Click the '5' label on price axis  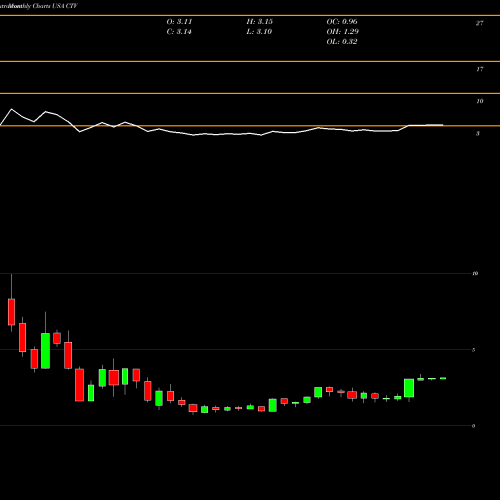pyautogui.click(x=473, y=350)
